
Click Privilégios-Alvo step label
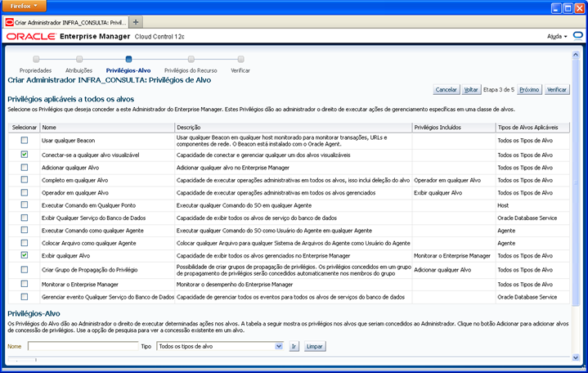click(128, 70)
